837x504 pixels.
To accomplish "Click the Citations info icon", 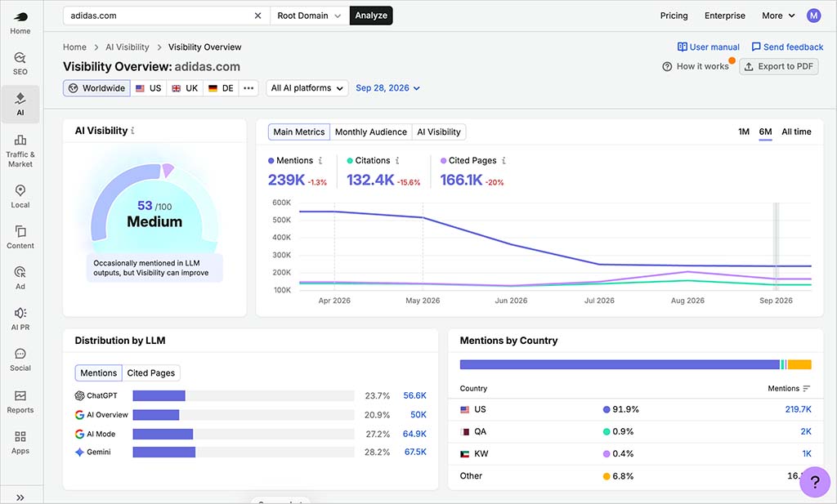I will coord(397,161).
